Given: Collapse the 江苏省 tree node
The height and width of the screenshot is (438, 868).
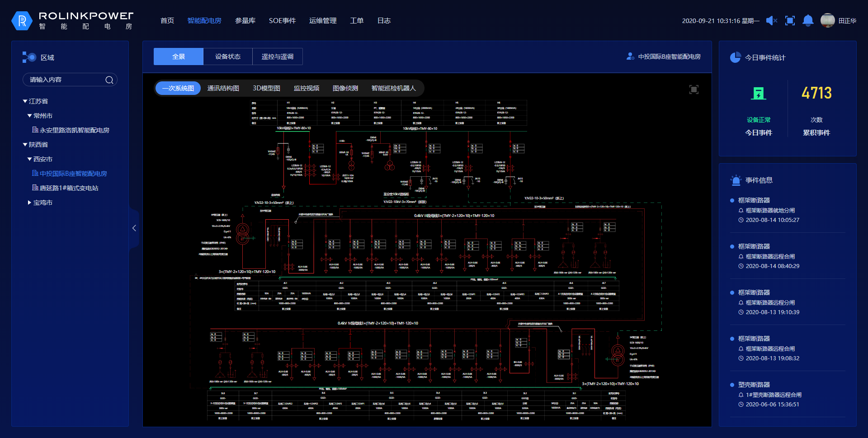Looking at the screenshot, I should 25,101.
